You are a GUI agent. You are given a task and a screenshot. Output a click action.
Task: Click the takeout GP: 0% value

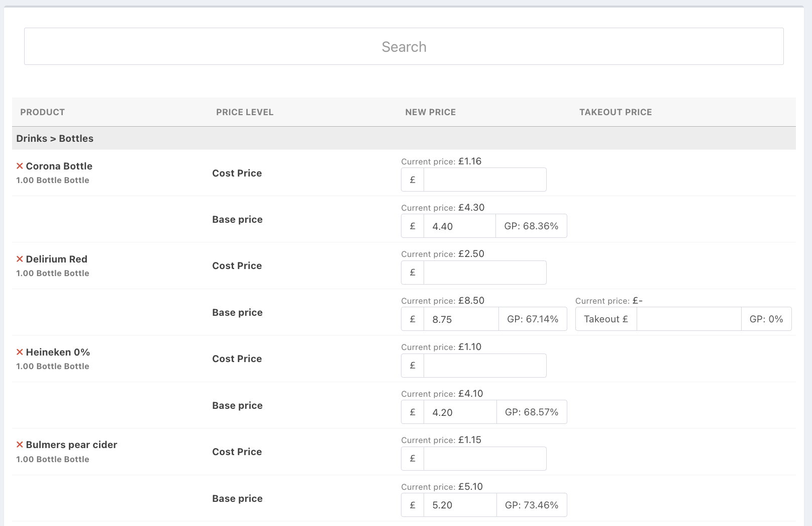[x=766, y=319]
